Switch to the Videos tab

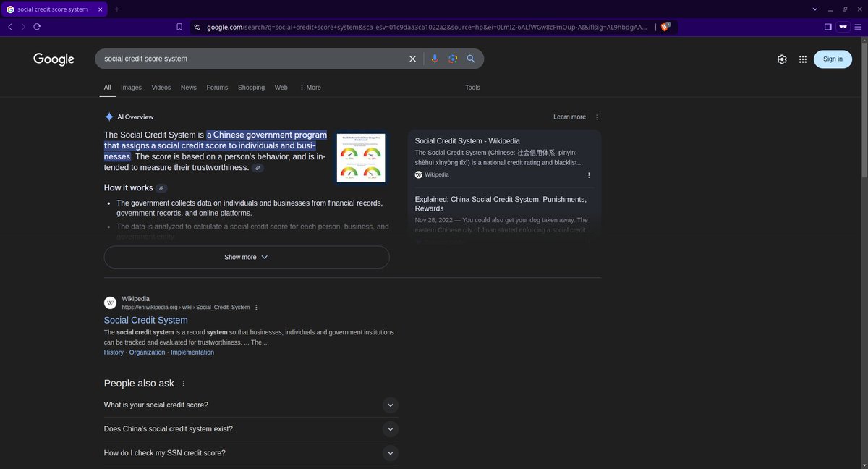click(161, 88)
